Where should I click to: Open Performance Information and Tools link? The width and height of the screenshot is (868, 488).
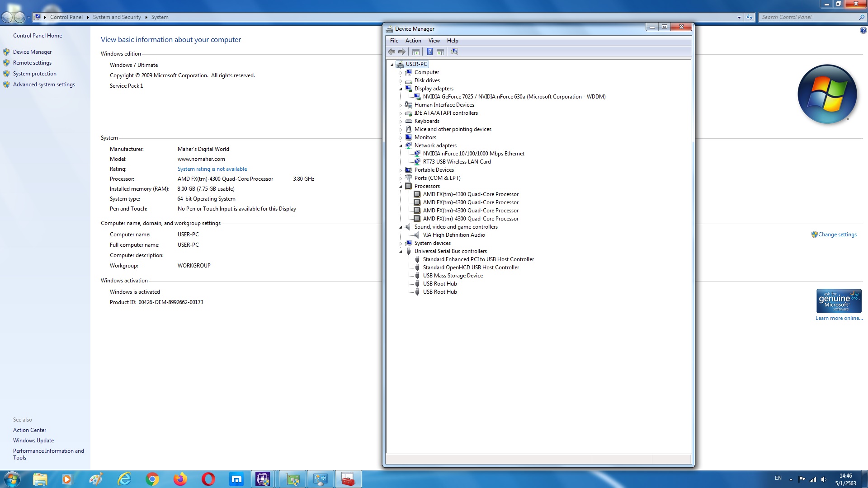48,454
